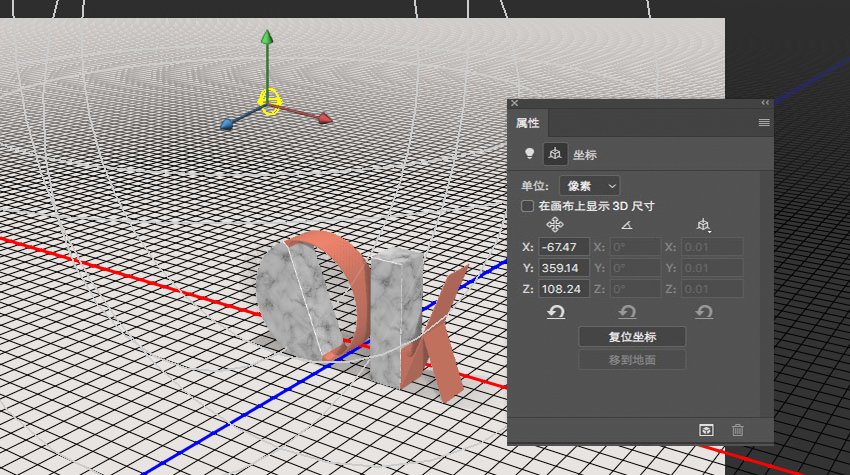Click the Z scale field showing 0.01

(712, 288)
